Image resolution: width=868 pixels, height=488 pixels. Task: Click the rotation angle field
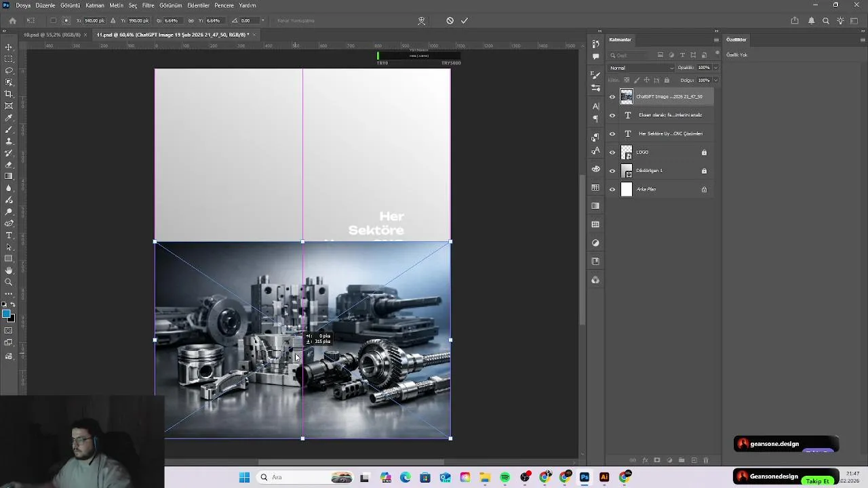(x=249, y=20)
